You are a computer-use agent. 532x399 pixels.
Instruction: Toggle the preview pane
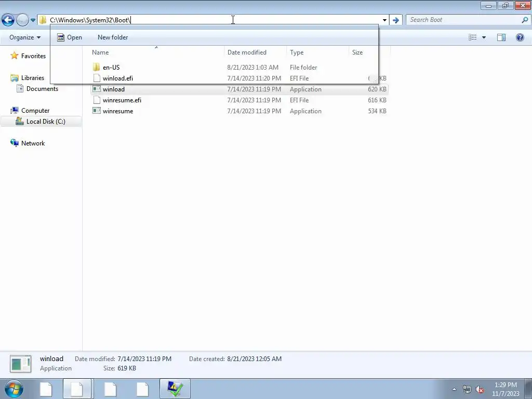(501, 37)
